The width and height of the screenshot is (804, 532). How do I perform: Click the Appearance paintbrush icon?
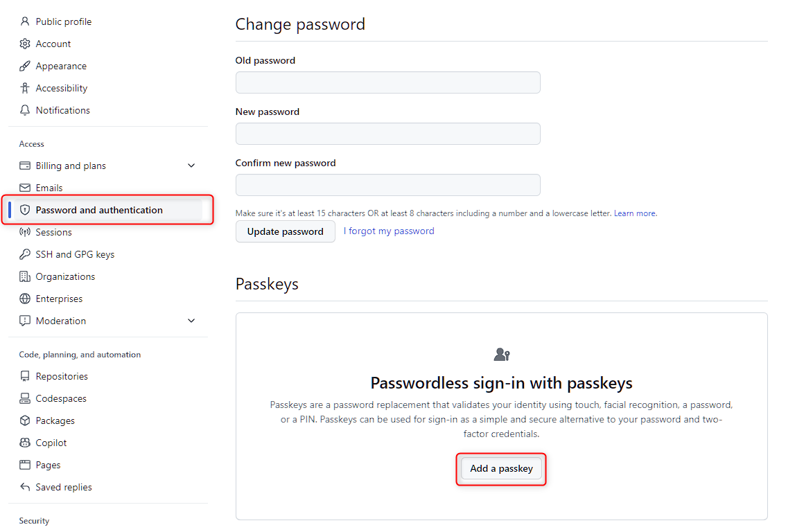pos(24,66)
